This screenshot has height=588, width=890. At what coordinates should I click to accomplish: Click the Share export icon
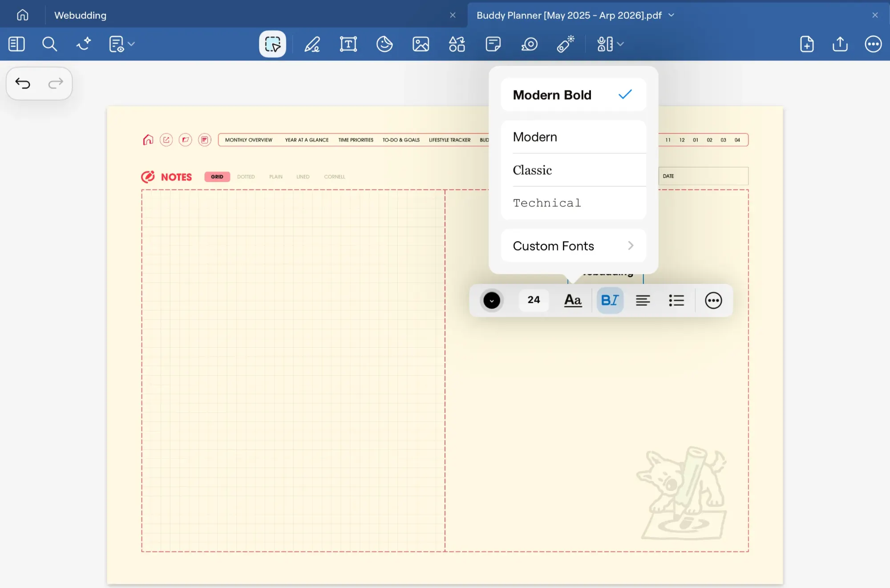pos(840,44)
